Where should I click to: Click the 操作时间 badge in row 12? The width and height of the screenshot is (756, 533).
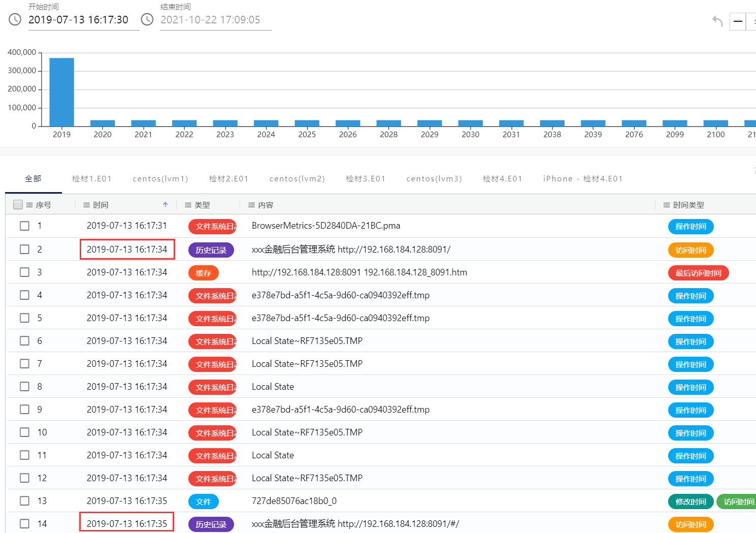[x=691, y=479]
